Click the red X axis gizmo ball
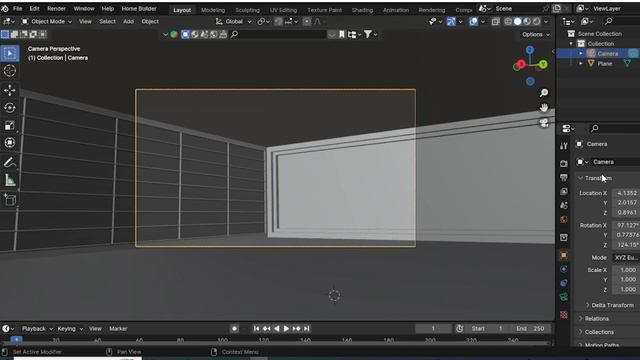640x360 pixels. click(x=520, y=64)
